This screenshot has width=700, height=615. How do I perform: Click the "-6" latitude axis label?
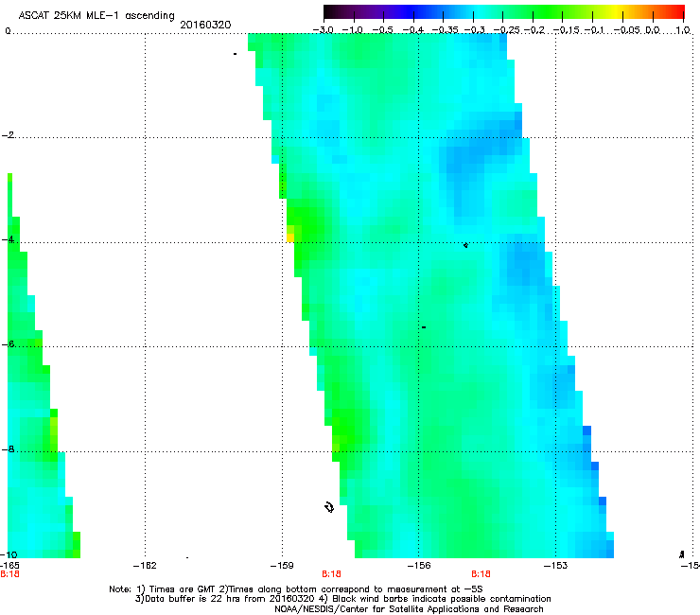pos(8,344)
